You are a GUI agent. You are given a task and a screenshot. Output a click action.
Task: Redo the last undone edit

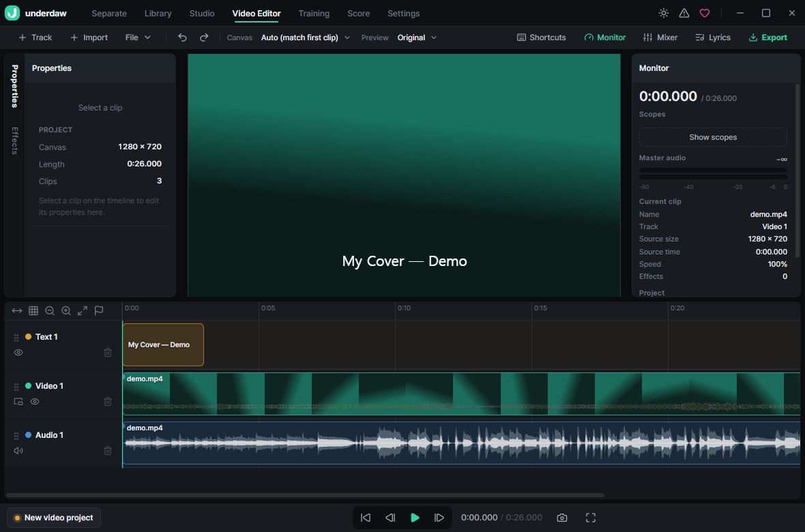tap(204, 38)
